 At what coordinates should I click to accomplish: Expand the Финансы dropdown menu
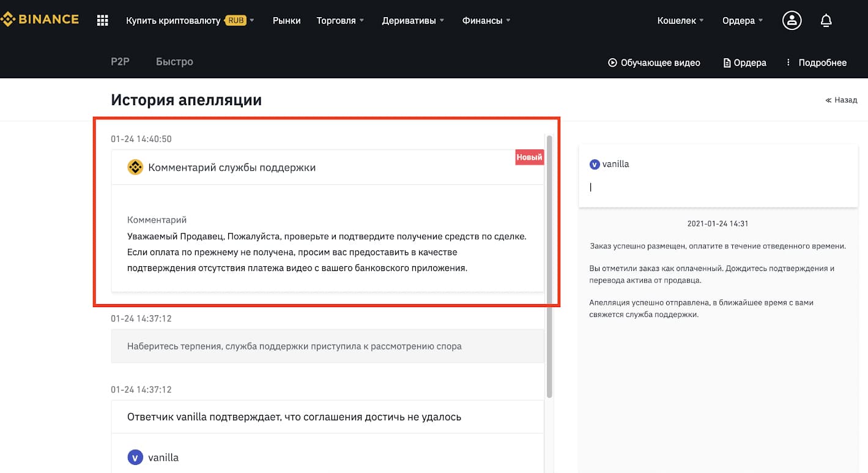click(486, 20)
